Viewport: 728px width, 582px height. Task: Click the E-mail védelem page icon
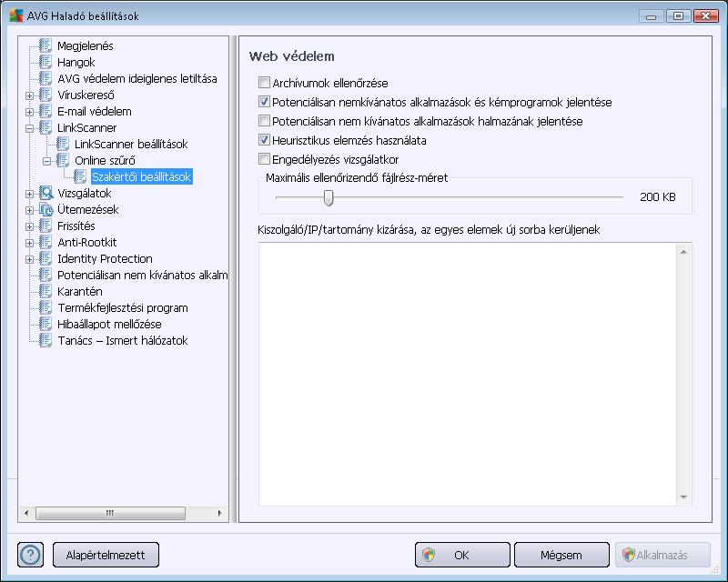point(45,111)
